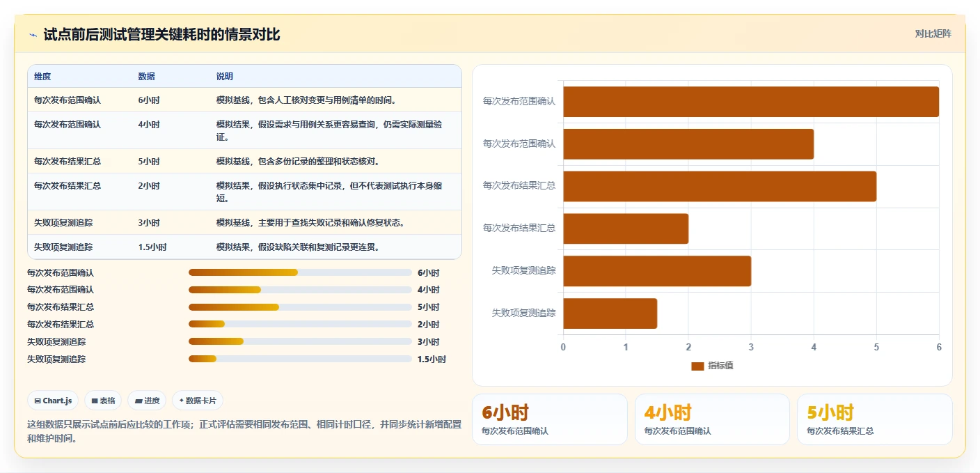Select the 进度 chip
Image resolution: width=980 pixels, height=473 pixels.
[147, 401]
